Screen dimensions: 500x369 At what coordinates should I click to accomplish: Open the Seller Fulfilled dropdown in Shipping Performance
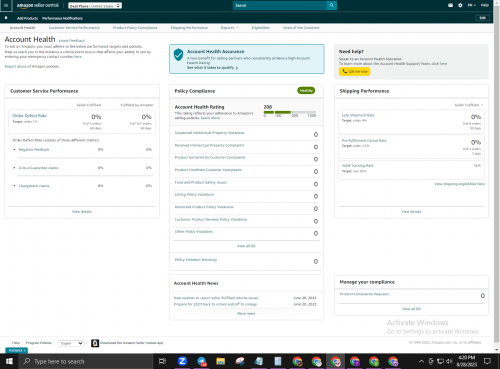coord(469,105)
